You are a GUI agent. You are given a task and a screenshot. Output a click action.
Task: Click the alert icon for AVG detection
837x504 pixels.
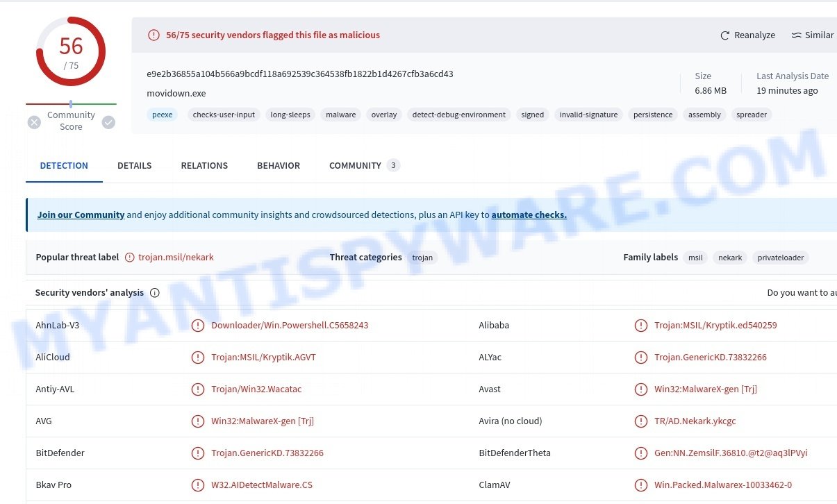tap(198, 421)
